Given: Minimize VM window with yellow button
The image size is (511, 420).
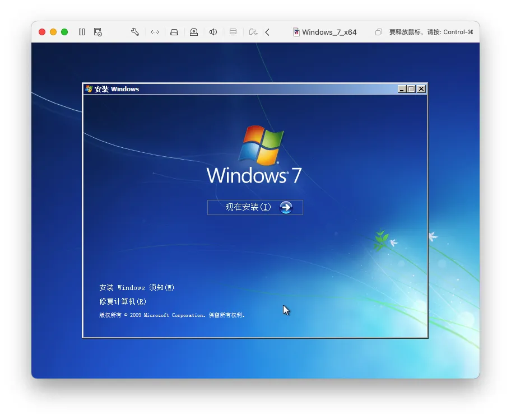Looking at the screenshot, I should (53, 32).
